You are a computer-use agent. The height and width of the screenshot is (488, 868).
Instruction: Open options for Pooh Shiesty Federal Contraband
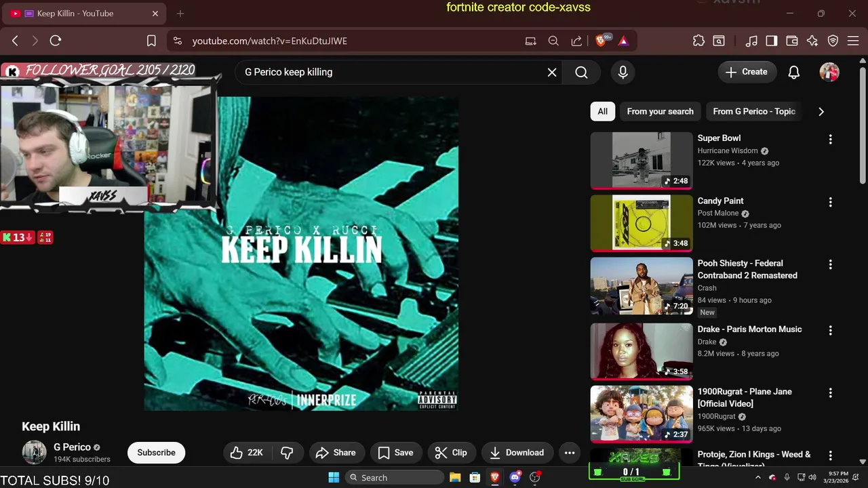[830, 265]
